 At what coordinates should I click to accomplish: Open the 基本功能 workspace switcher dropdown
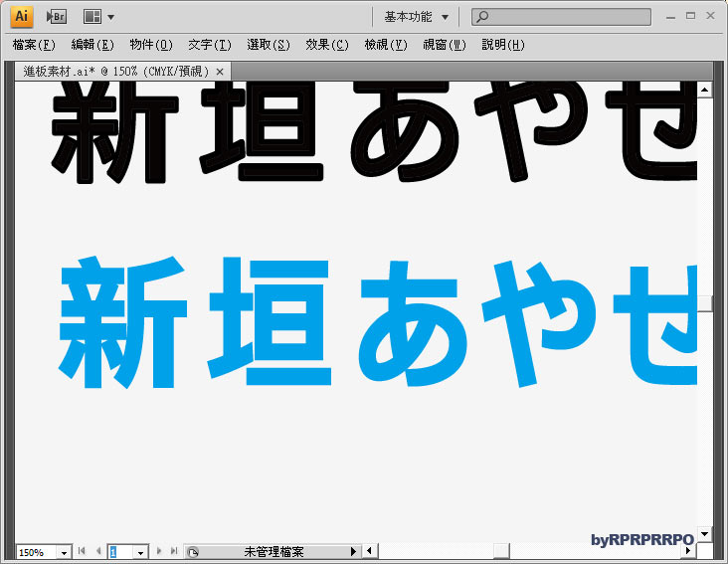coord(416,17)
